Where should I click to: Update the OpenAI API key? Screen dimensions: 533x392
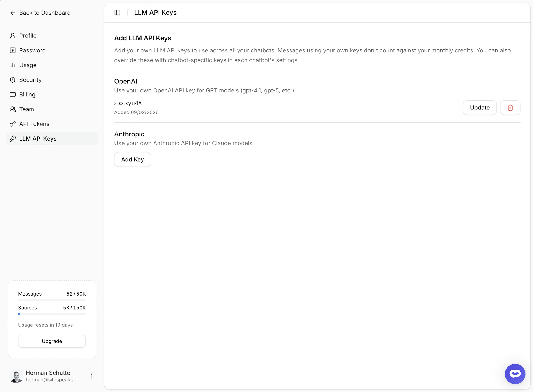[x=479, y=108]
